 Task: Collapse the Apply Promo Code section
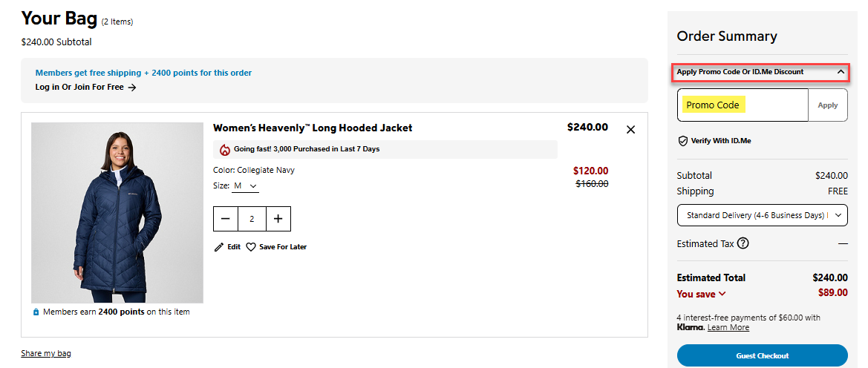pos(841,72)
